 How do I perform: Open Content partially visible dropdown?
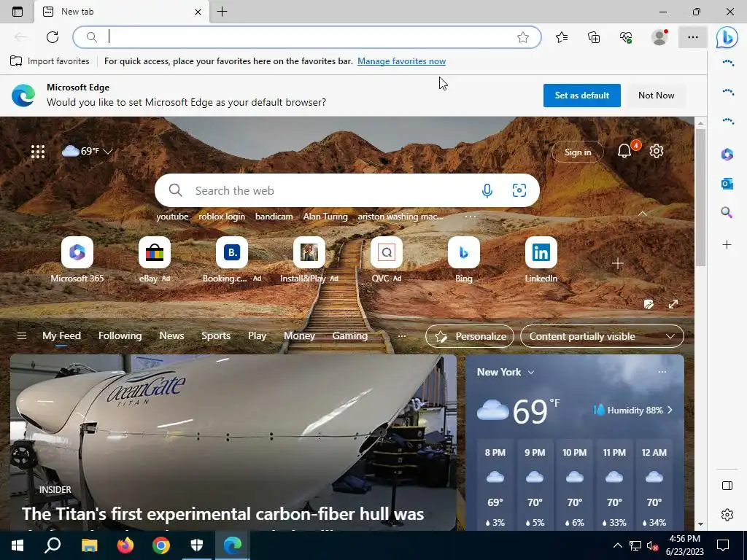pos(602,336)
